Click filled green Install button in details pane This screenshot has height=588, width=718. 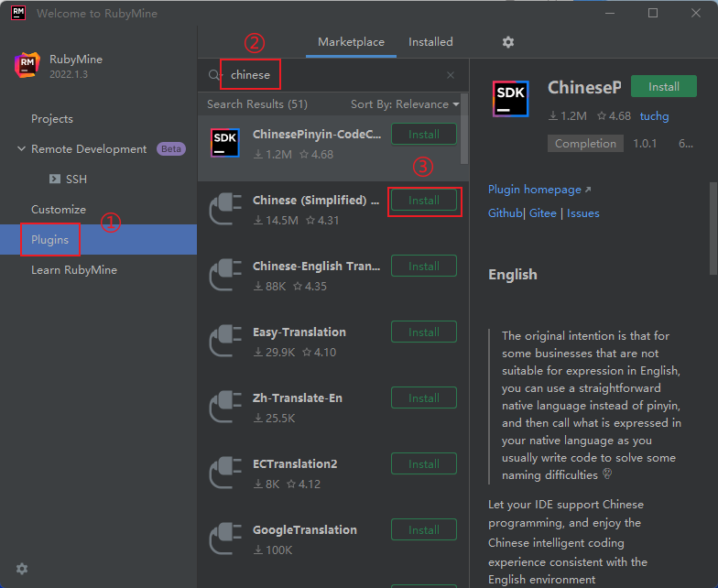pyautogui.click(x=664, y=86)
